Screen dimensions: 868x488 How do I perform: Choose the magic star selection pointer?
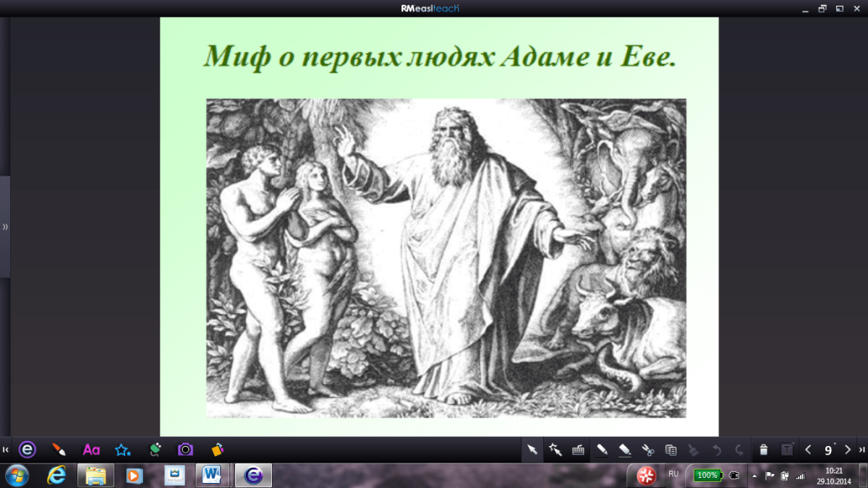(x=556, y=450)
